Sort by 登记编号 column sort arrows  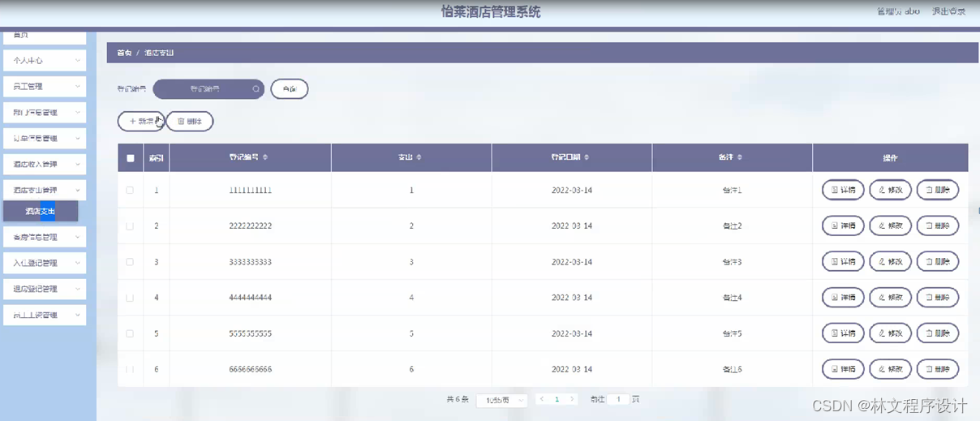coord(265,157)
